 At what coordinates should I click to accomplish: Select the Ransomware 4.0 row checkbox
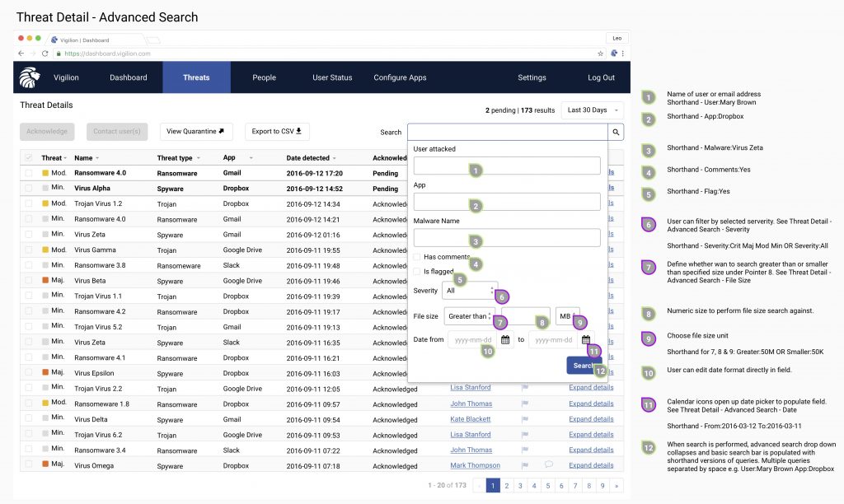coord(30,173)
